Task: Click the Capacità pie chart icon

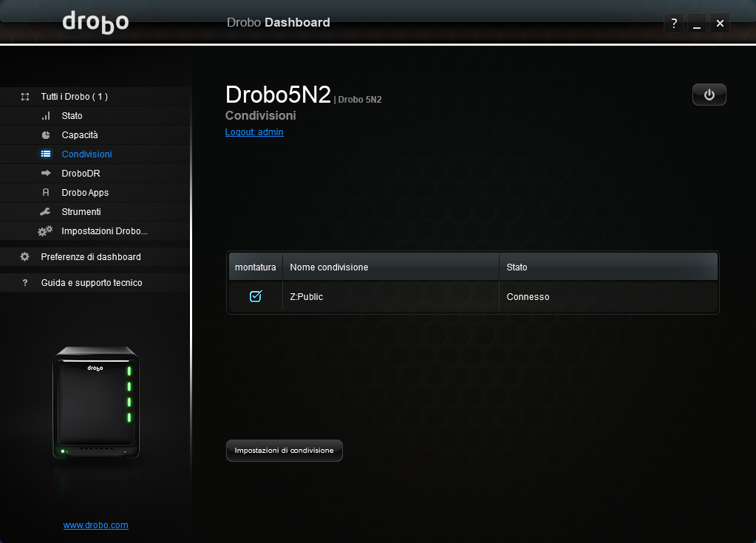Action: coord(46,135)
